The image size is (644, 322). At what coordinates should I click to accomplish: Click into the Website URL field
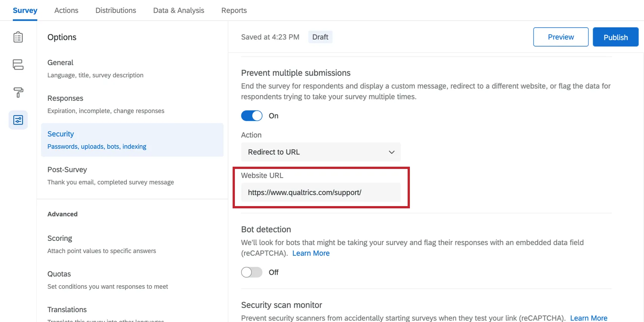pos(320,192)
